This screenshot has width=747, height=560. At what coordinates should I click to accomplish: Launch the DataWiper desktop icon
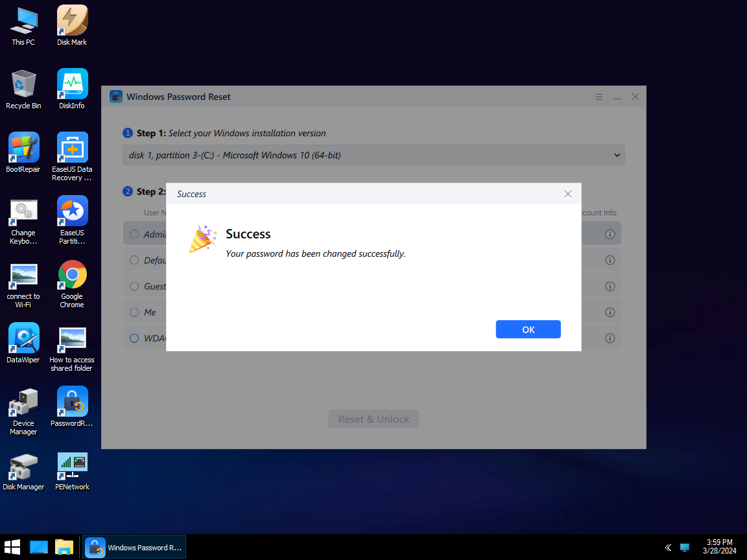coord(23,339)
